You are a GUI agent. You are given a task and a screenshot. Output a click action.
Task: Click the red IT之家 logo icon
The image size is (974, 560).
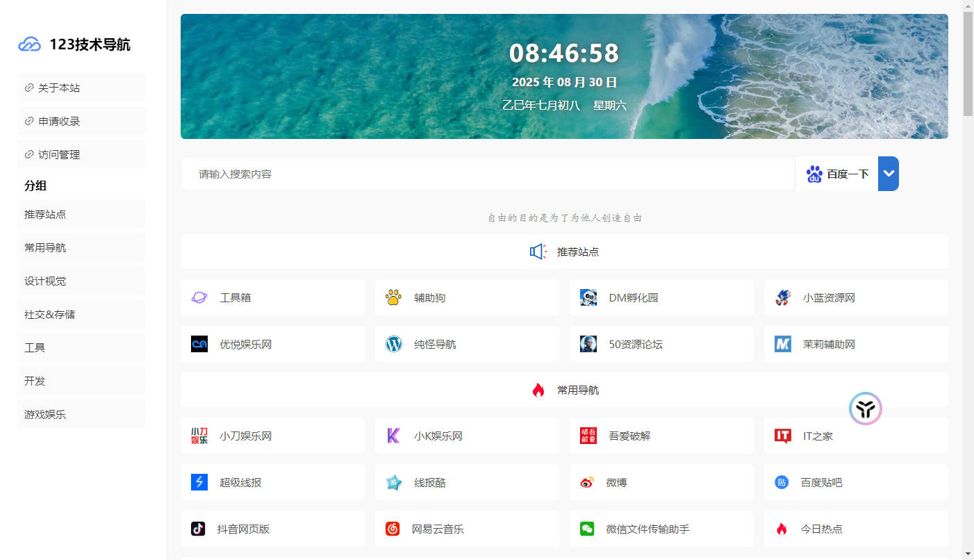[783, 436]
